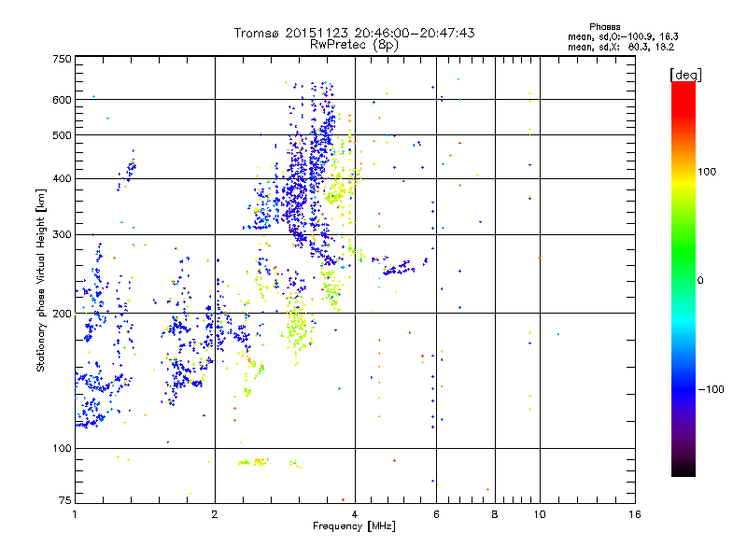Click the y-axis label '500'
The image size is (747, 560).
point(62,135)
